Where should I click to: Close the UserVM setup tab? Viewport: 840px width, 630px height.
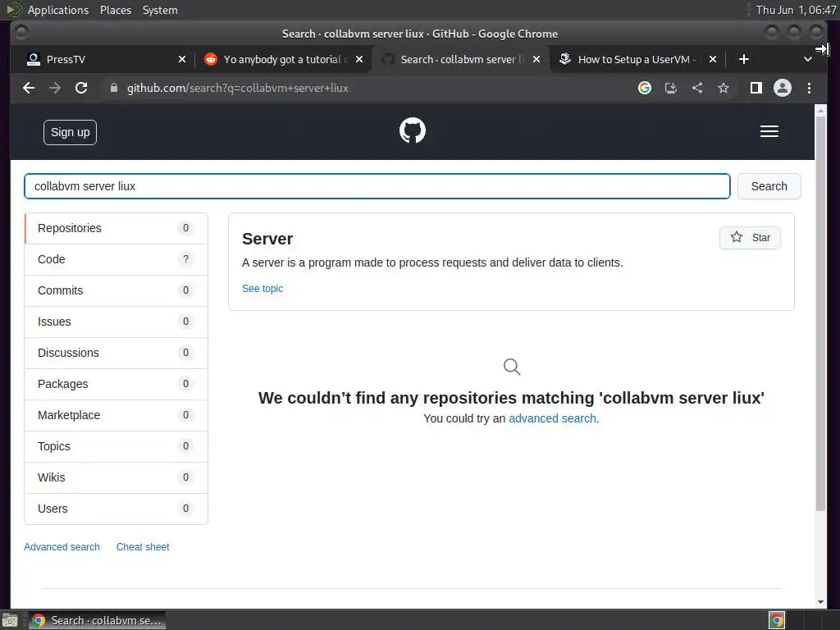pos(713,59)
